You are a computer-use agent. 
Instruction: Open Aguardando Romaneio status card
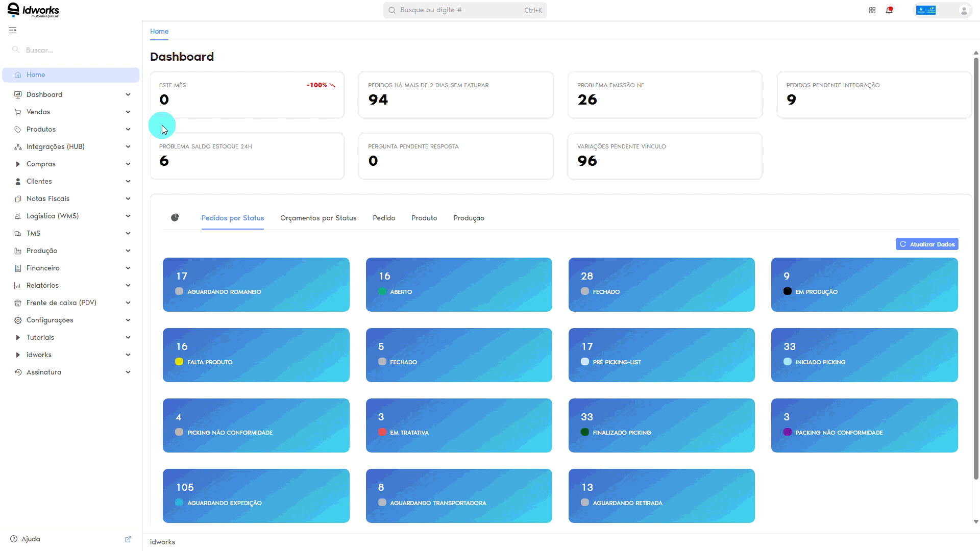256,285
